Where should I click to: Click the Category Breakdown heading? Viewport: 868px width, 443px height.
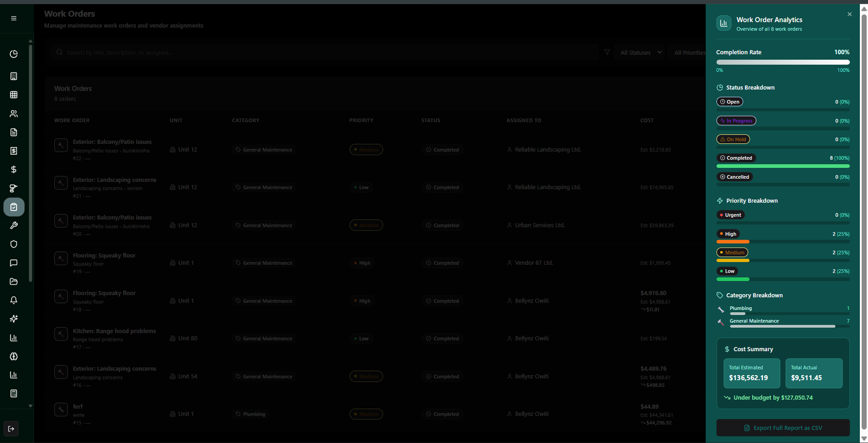(x=755, y=295)
